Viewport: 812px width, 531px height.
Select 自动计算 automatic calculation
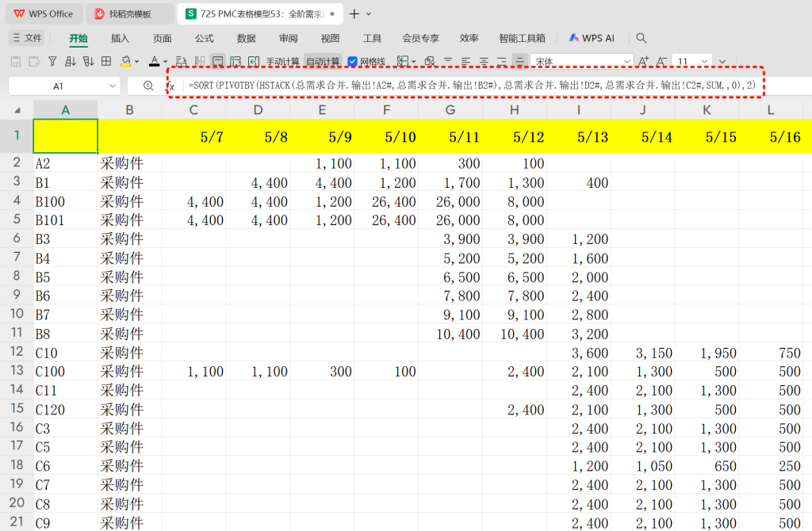pos(322,62)
